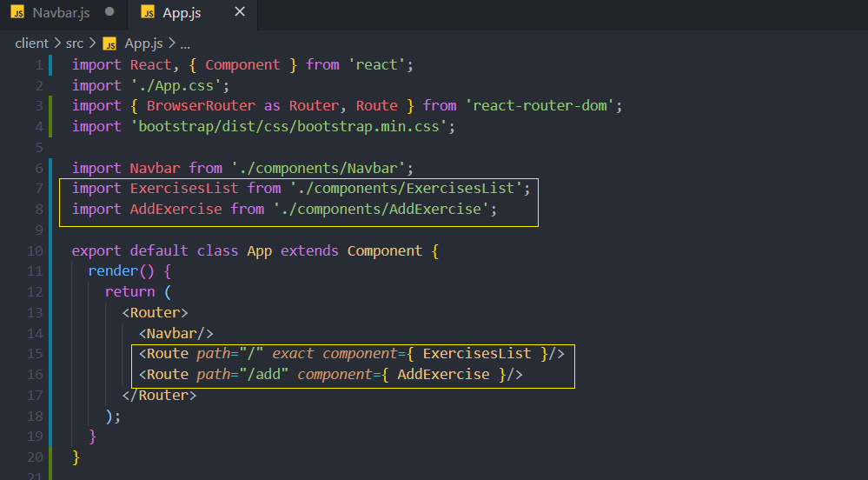Select line 10 via its line number
The height and width of the screenshot is (480, 868).
pos(35,250)
